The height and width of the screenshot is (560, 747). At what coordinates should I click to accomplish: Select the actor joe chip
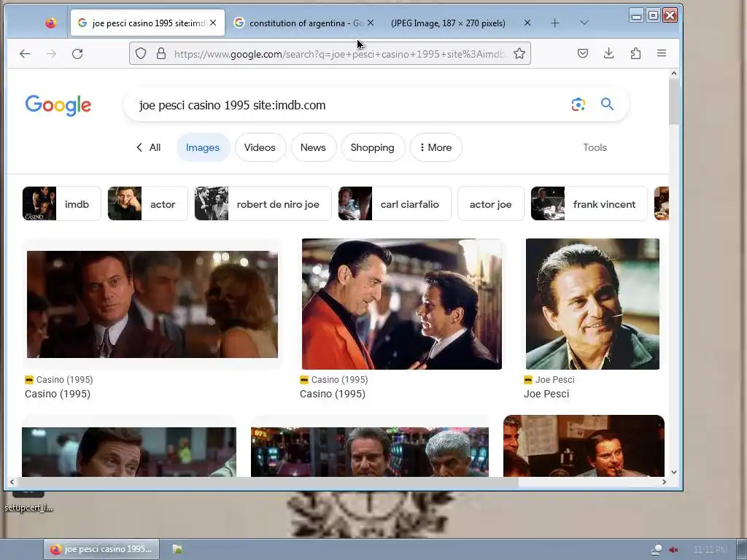pyautogui.click(x=491, y=204)
